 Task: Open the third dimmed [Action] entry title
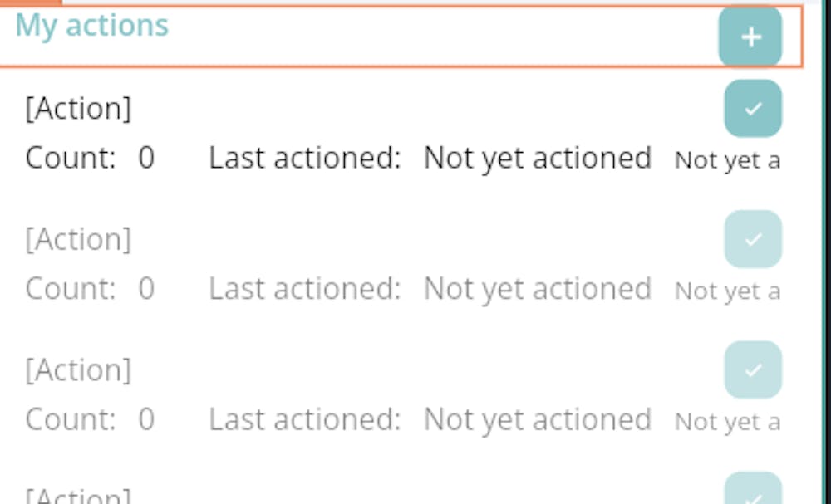(78, 370)
